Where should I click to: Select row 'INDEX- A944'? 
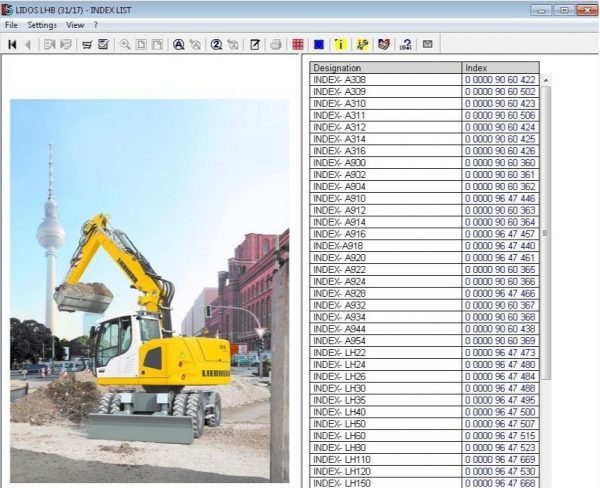pyautogui.click(x=424, y=329)
